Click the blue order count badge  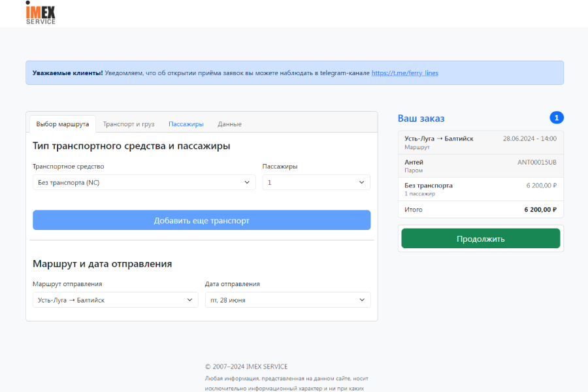[x=557, y=118]
